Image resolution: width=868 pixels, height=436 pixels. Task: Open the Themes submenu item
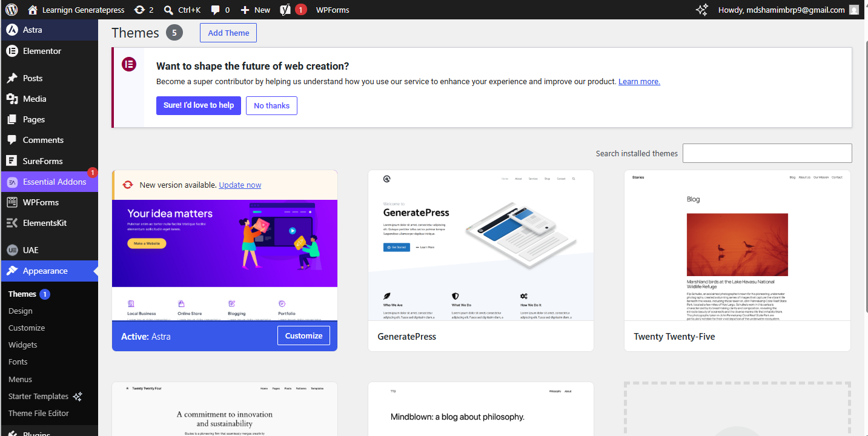22,294
